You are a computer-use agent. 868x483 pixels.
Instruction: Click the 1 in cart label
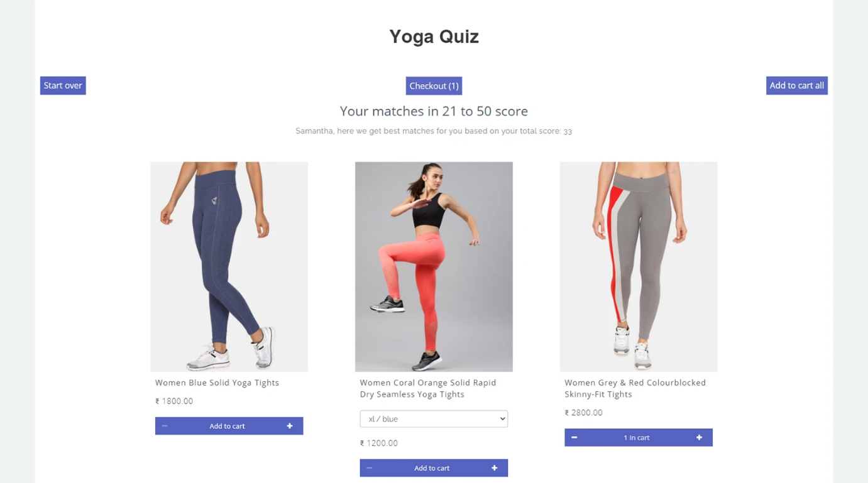coord(636,438)
